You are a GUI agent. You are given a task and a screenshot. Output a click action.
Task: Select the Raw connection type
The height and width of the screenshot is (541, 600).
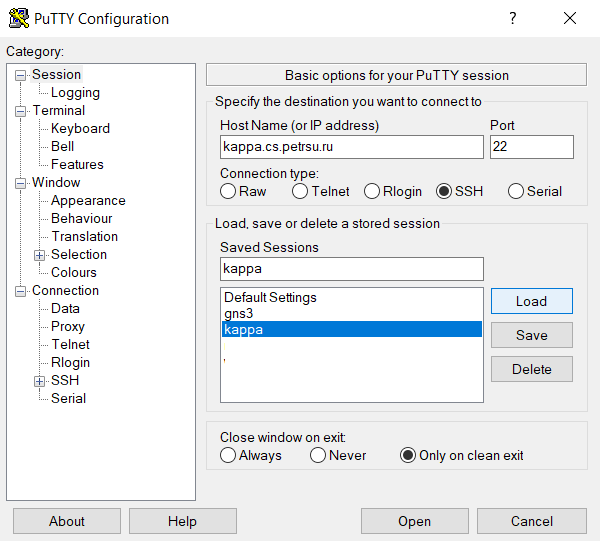point(229,191)
